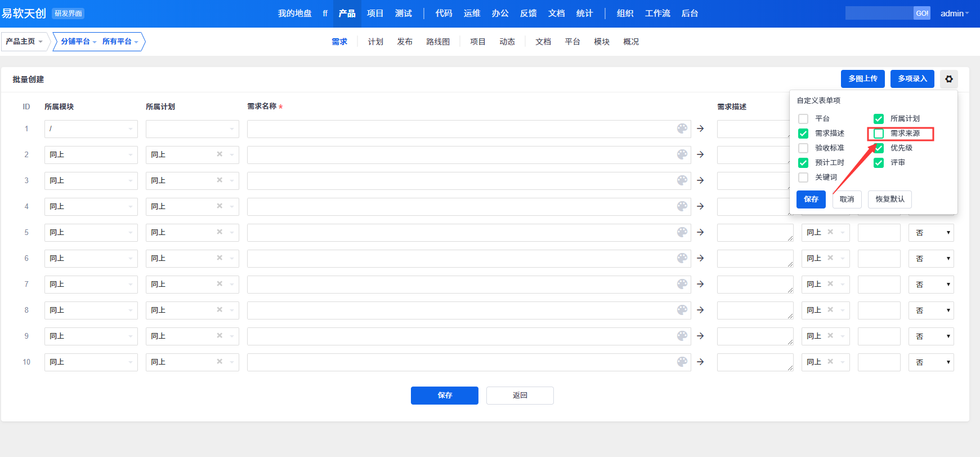Expand the 所有平台 dropdown
This screenshot has height=457, width=980.
click(x=120, y=42)
